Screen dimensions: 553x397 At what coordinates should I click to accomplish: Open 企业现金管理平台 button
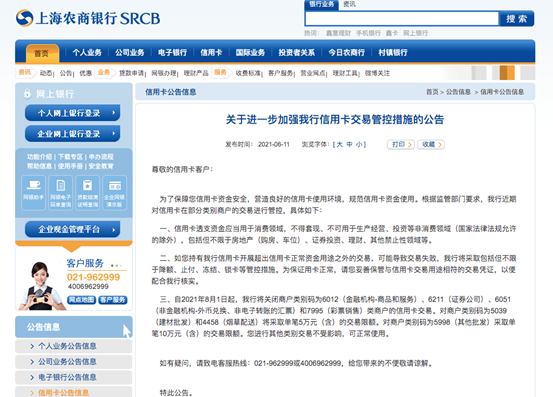point(73,230)
